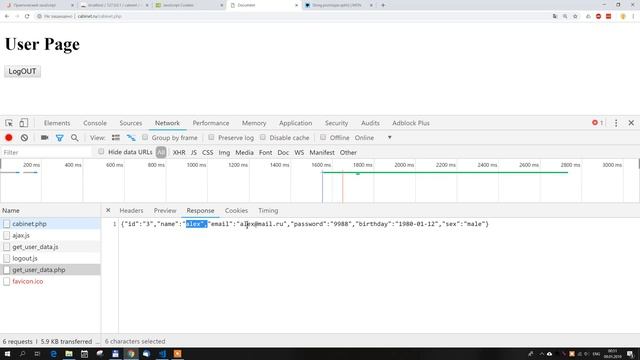Filter requests by XHR

click(179, 152)
